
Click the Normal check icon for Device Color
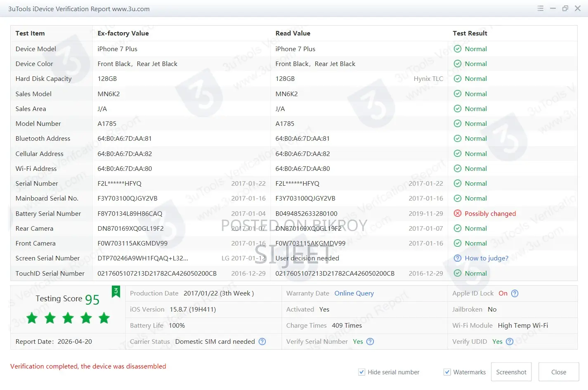[458, 64]
